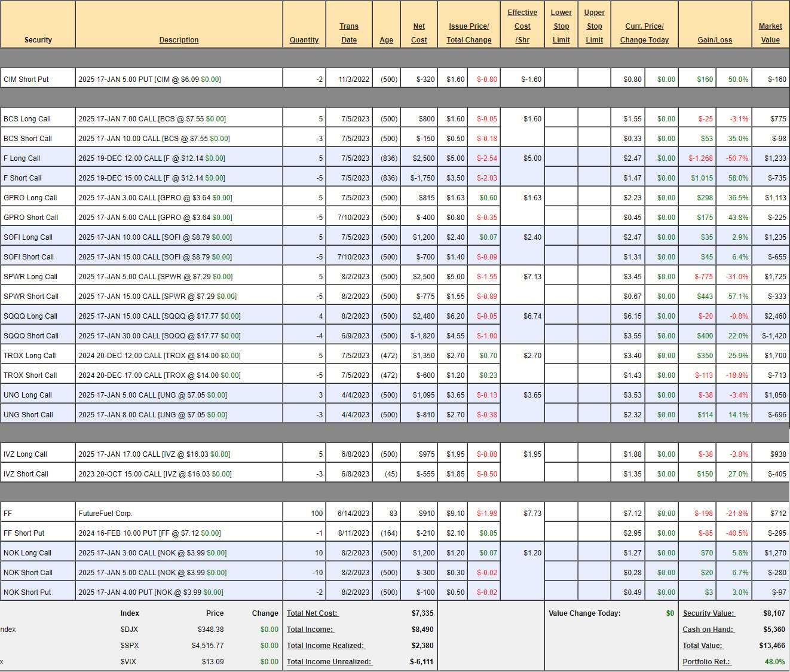Select the NOK Short Put security cell

27,592
